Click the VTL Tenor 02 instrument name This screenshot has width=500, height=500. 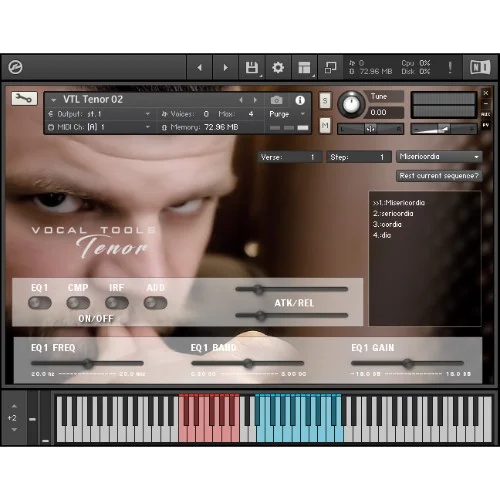click(93, 99)
